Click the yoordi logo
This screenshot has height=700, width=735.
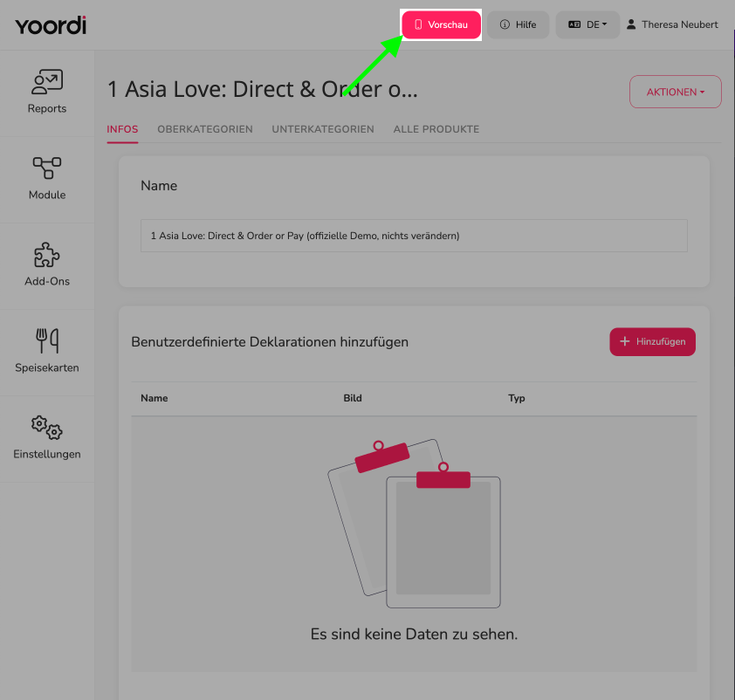[x=51, y=25]
